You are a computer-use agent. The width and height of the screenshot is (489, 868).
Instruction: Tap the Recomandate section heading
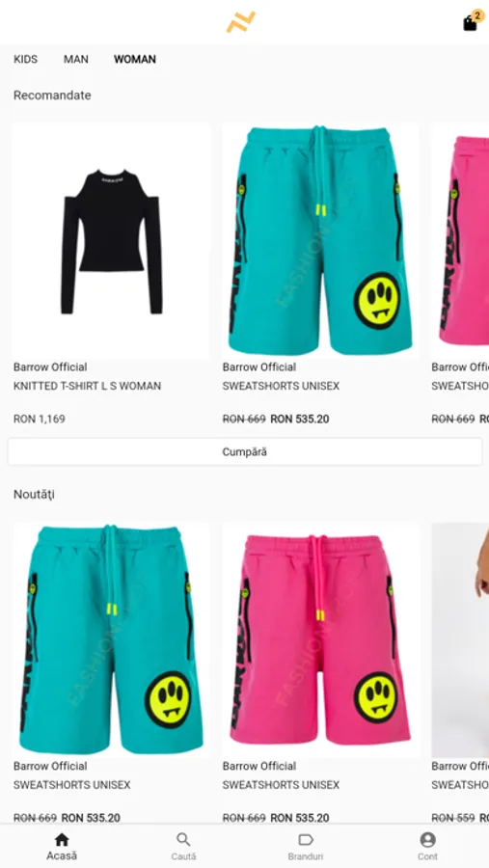click(x=52, y=95)
